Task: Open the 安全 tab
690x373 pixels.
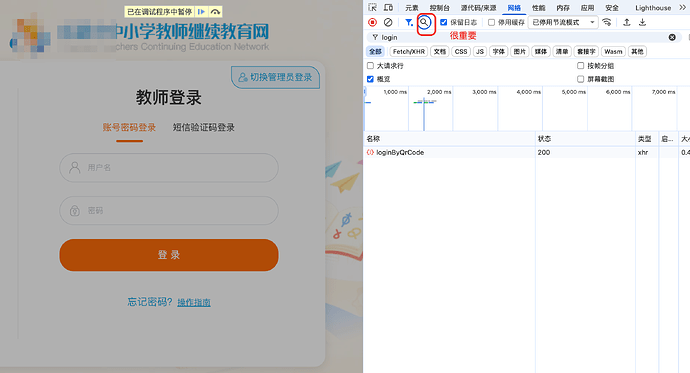Action: 612,7
